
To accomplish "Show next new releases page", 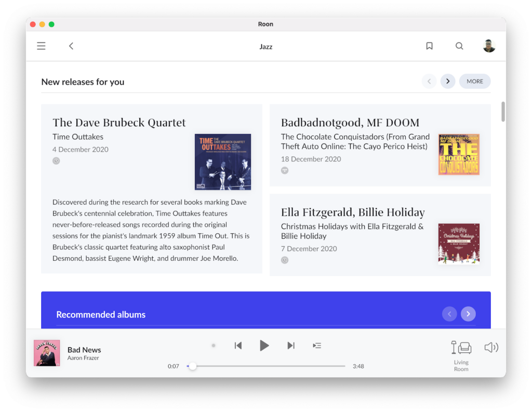I will (x=448, y=81).
